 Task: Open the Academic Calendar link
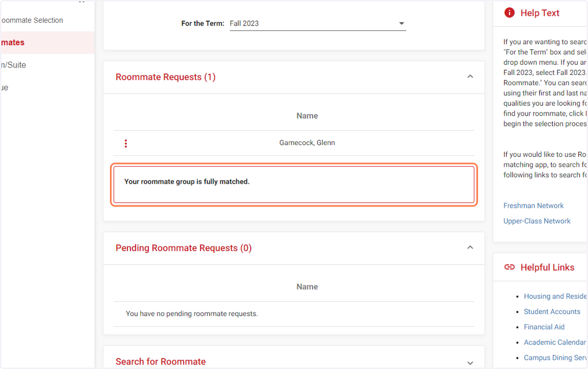point(555,342)
